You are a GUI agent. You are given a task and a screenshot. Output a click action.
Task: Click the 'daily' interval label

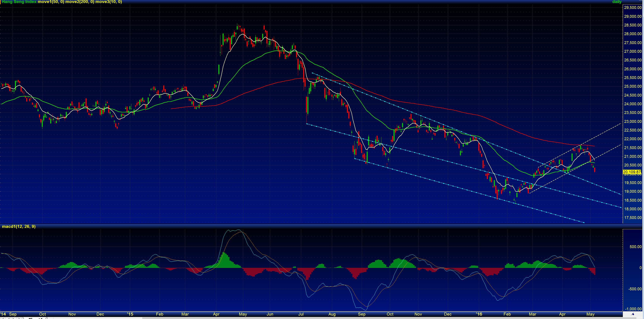[x=617, y=2]
